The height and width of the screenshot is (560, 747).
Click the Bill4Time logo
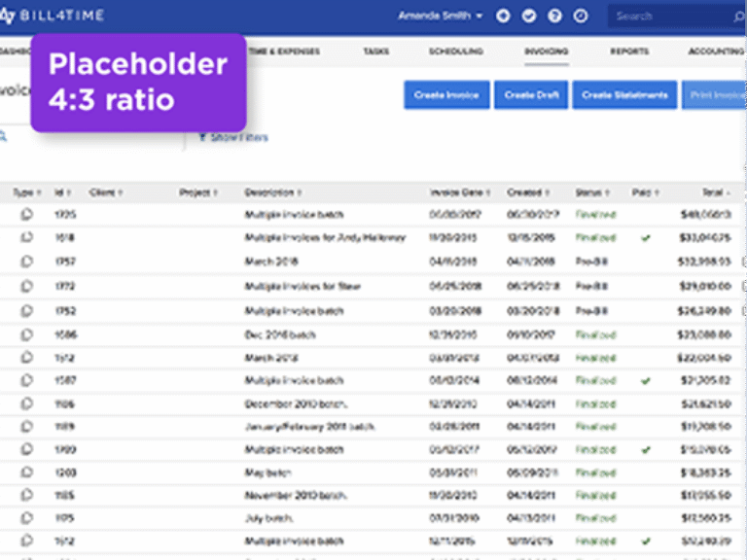click(x=53, y=16)
